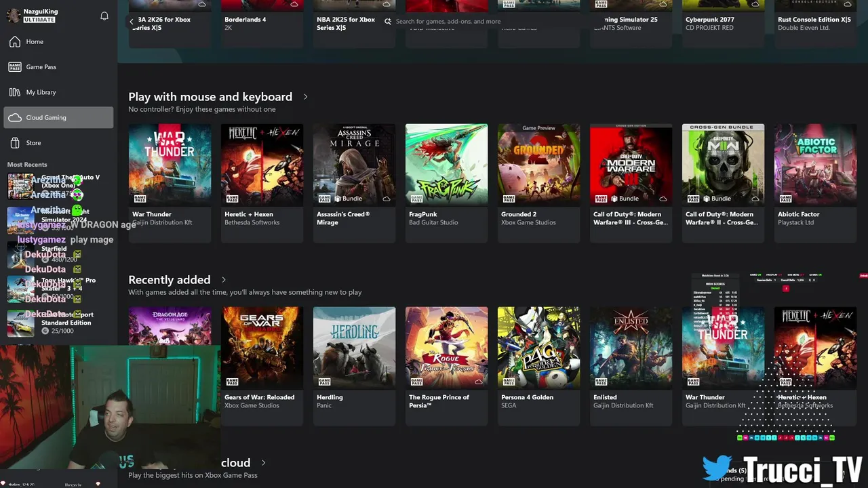This screenshot has height=488, width=868.
Task: Open the FragPunk game tile
Action: coord(446,183)
